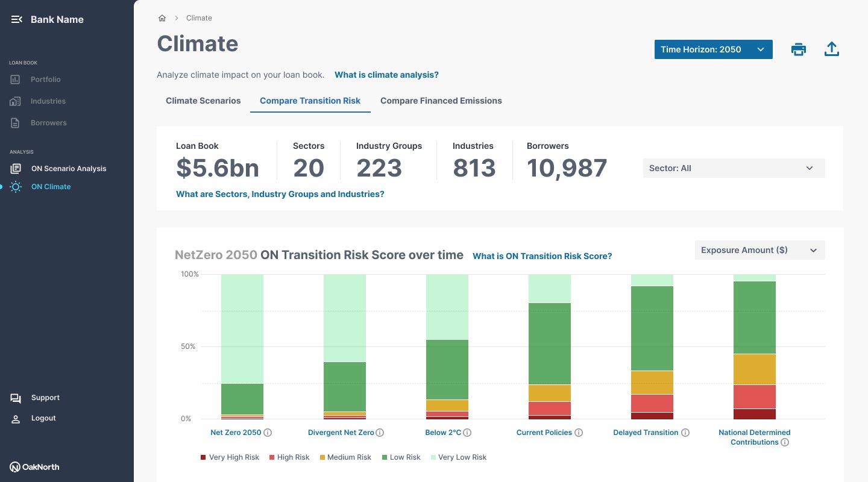868x482 pixels.
Task: Open Borrowers in the sidebar
Action: 49,123
